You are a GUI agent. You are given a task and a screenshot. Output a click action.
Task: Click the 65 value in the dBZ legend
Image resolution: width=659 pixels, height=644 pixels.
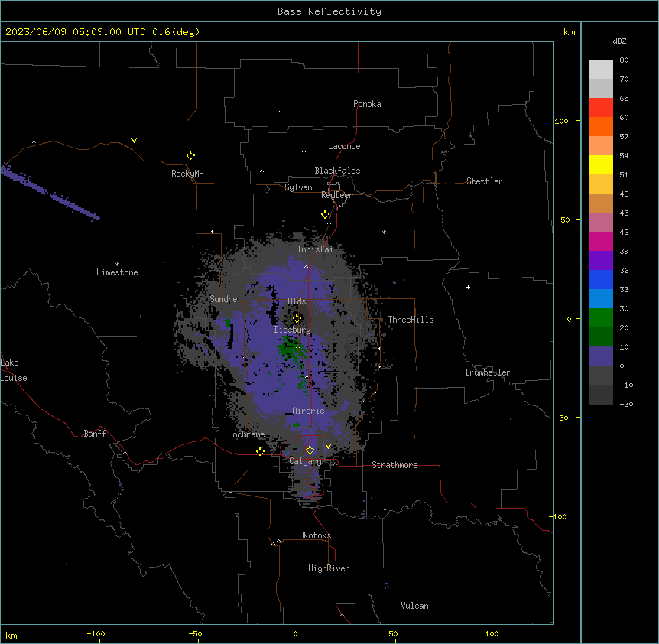[x=624, y=98]
